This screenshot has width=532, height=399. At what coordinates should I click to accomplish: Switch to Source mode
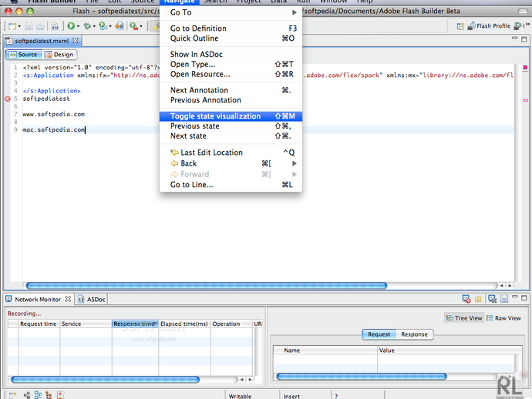(x=23, y=55)
